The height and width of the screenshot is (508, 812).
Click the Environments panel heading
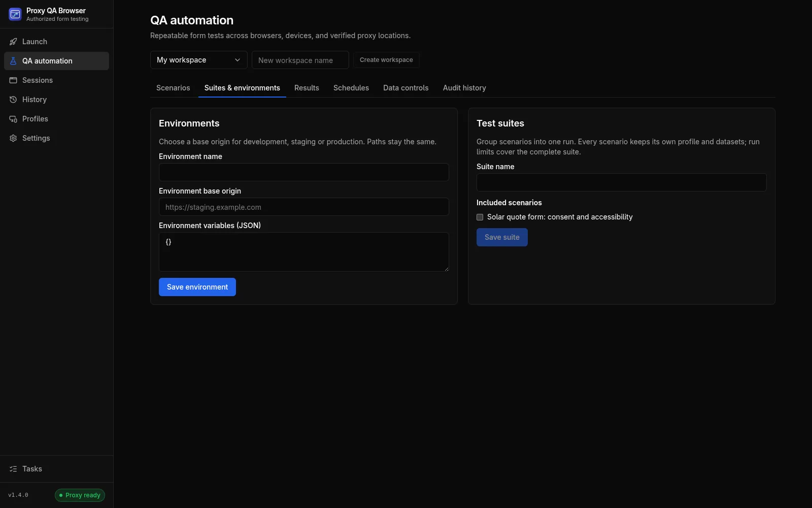click(189, 123)
